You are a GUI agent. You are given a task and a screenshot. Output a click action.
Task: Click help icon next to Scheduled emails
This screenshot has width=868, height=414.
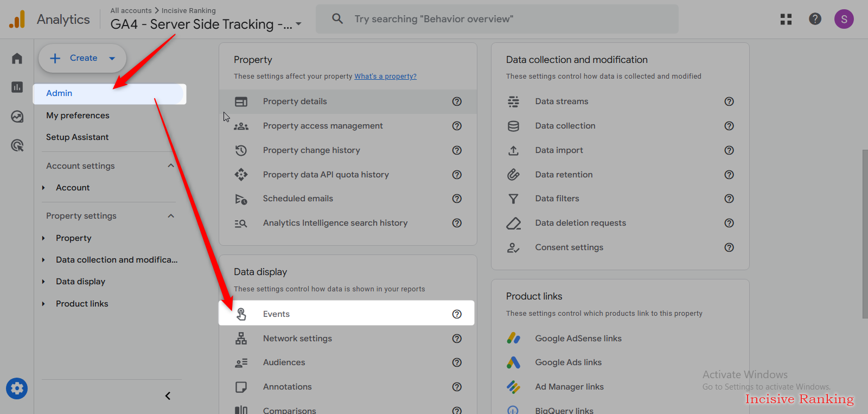[x=457, y=199]
